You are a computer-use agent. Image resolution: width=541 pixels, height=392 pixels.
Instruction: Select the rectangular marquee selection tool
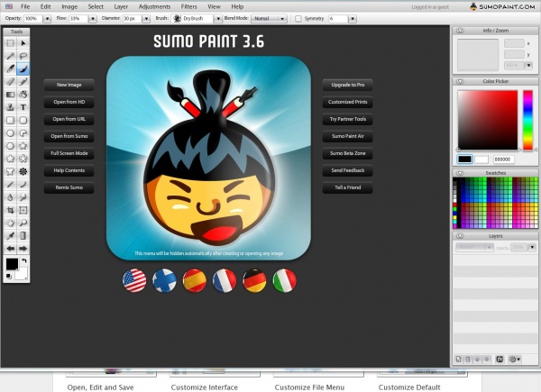(x=10, y=43)
